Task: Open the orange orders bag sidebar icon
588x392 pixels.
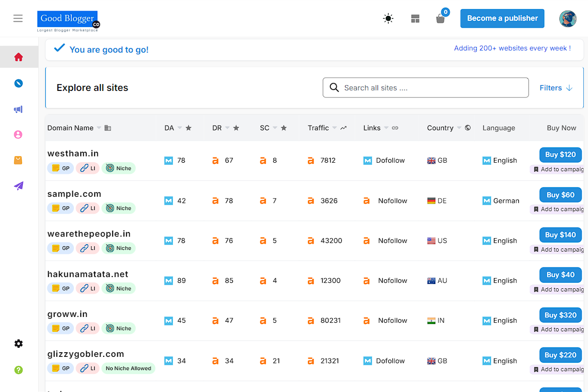Action: [18, 160]
